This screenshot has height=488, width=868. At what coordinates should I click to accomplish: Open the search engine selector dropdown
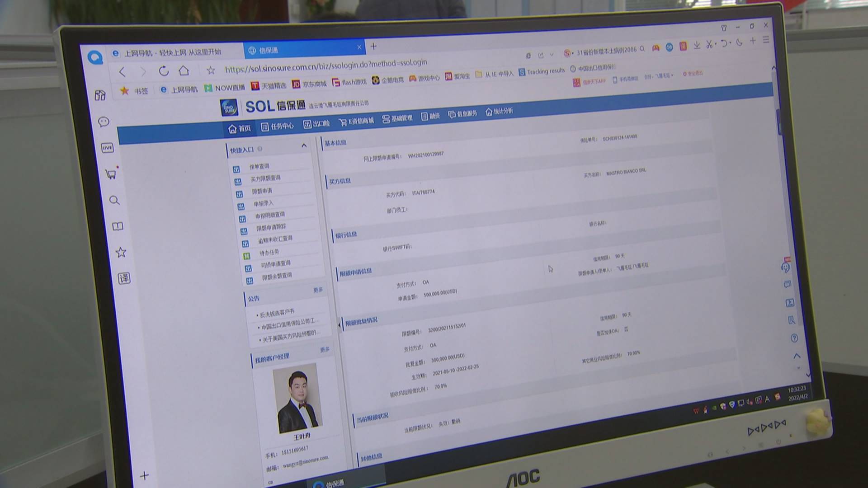coord(568,53)
